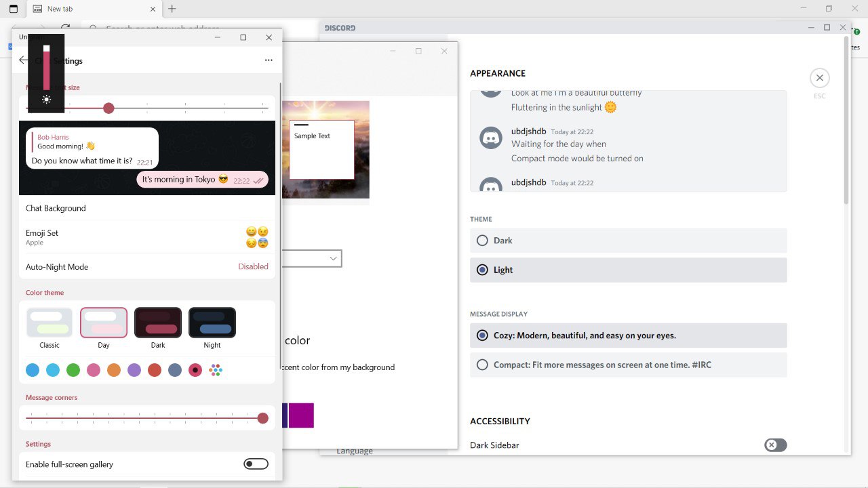Screen dimensions: 868x488
Task: Open the custom multicolor accent picker
Action: click(216, 370)
